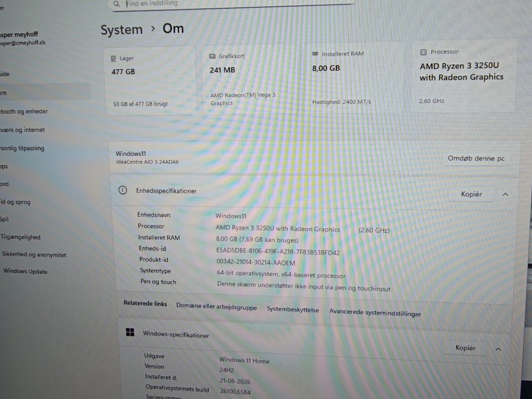Select the '8,00 GB (7,69 GB kan bruges)' text
The height and width of the screenshot is (399, 532).
tap(257, 240)
